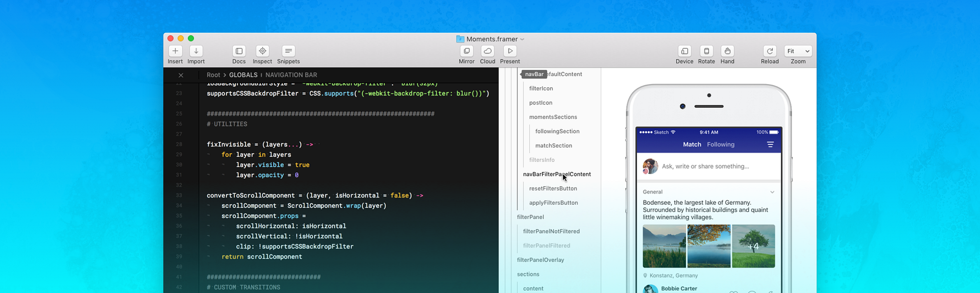Screen dimensions: 980x293
Task: Click the 'layer.opacity = 0' code line
Action: tap(267, 175)
